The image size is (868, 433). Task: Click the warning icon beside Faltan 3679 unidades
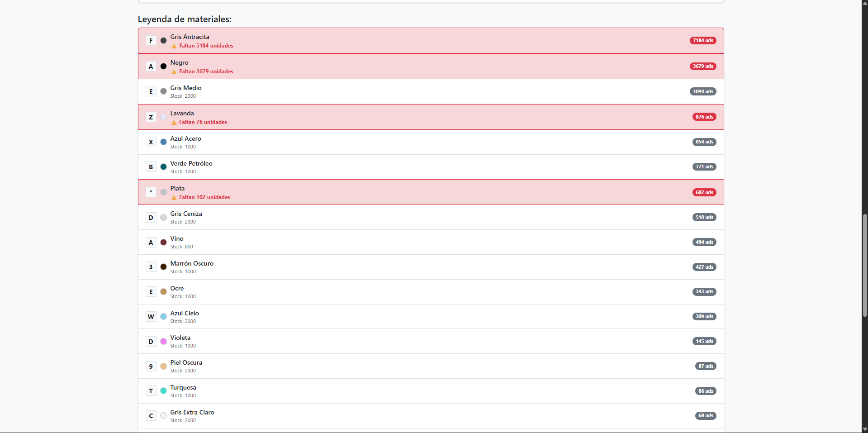tap(174, 72)
